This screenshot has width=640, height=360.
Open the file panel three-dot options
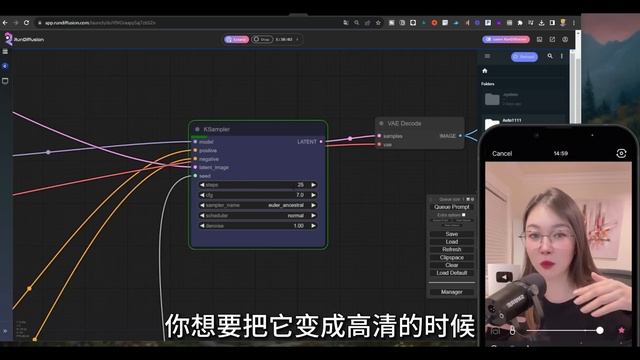click(x=562, y=56)
